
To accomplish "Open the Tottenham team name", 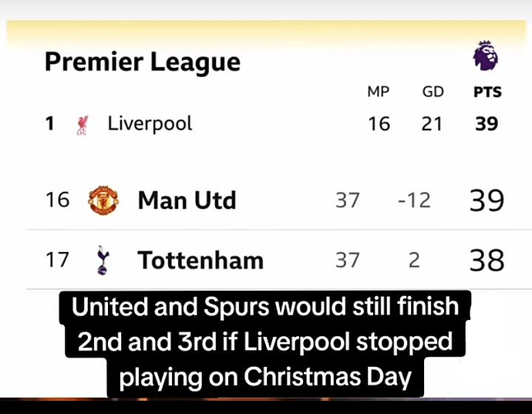I will pyautogui.click(x=200, y=261).
